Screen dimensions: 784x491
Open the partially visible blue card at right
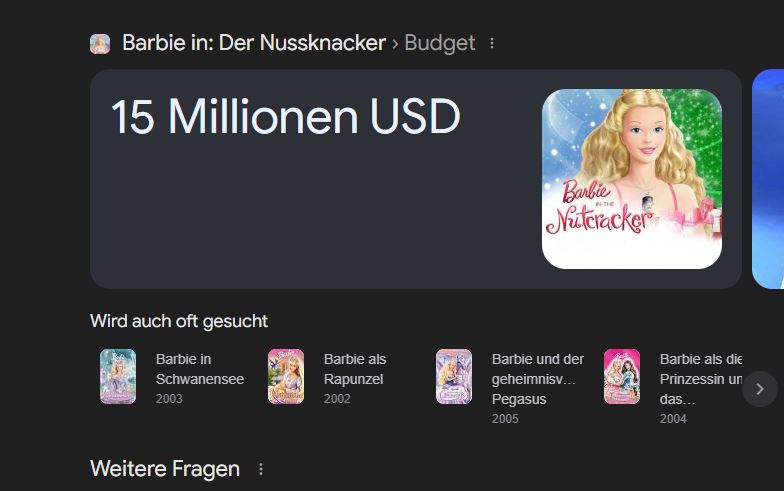[768, 179]
